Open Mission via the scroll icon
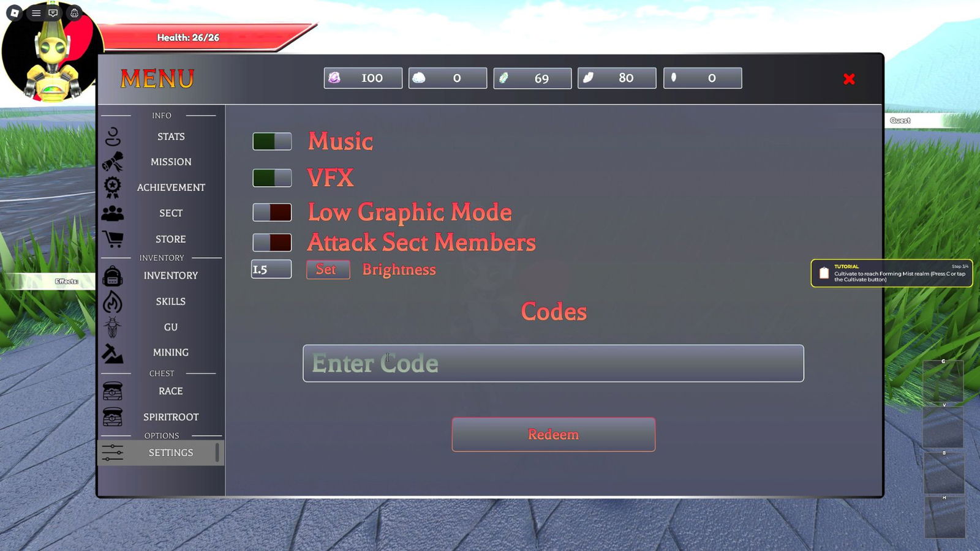 113,162
